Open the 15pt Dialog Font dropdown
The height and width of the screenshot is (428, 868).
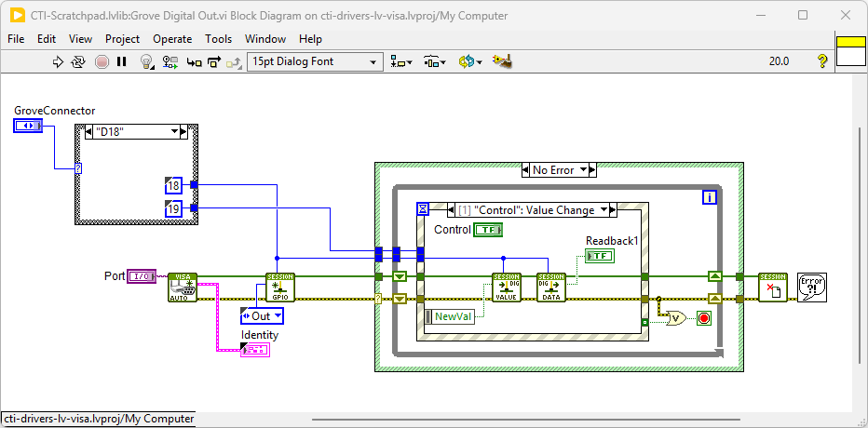[x=315, y=61]
